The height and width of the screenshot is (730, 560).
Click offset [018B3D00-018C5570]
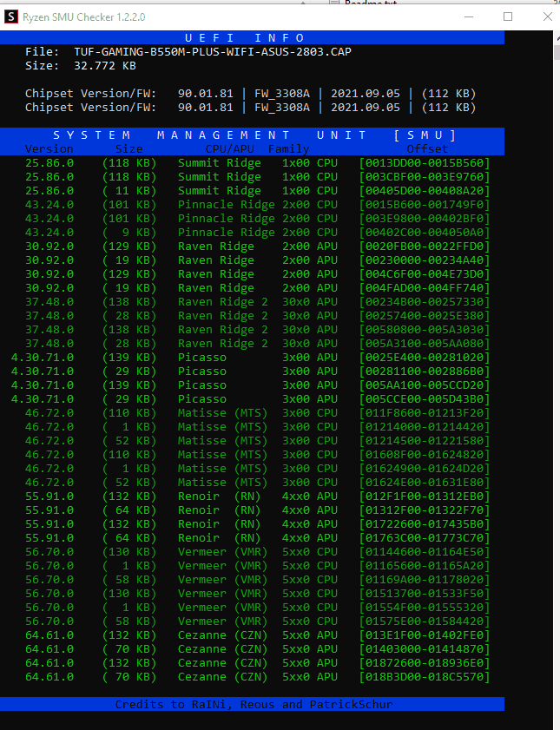point(424,677)
